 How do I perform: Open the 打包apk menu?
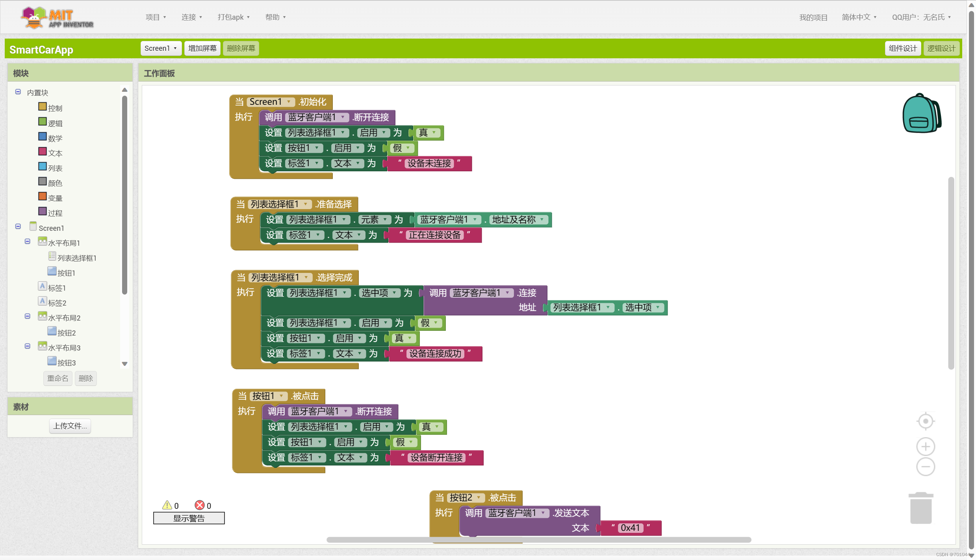coord(234,17)
